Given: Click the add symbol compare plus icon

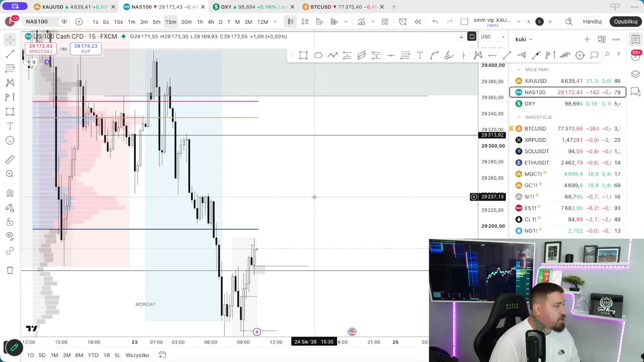Looking at the screenshot, I should click(x=79, y=22).
